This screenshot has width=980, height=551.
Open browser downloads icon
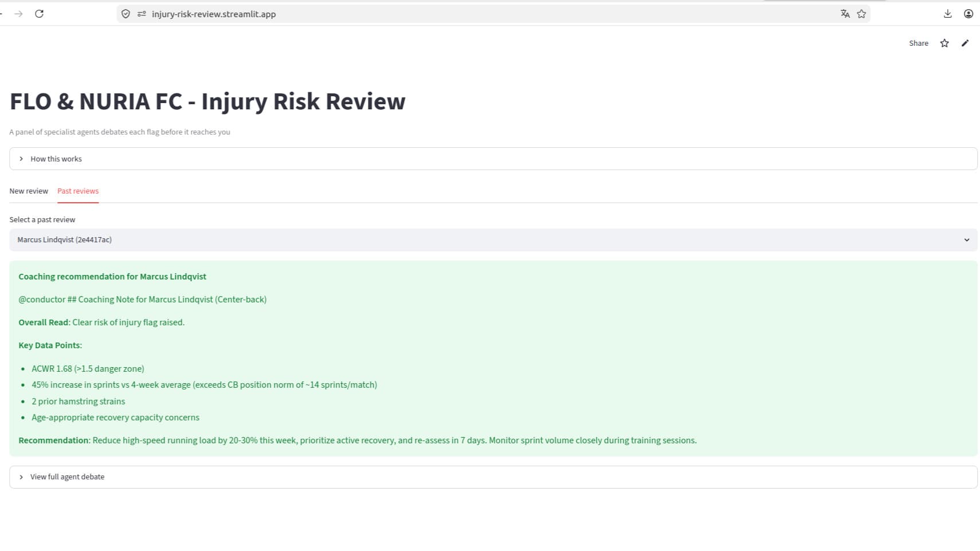[x=947, y=14]
